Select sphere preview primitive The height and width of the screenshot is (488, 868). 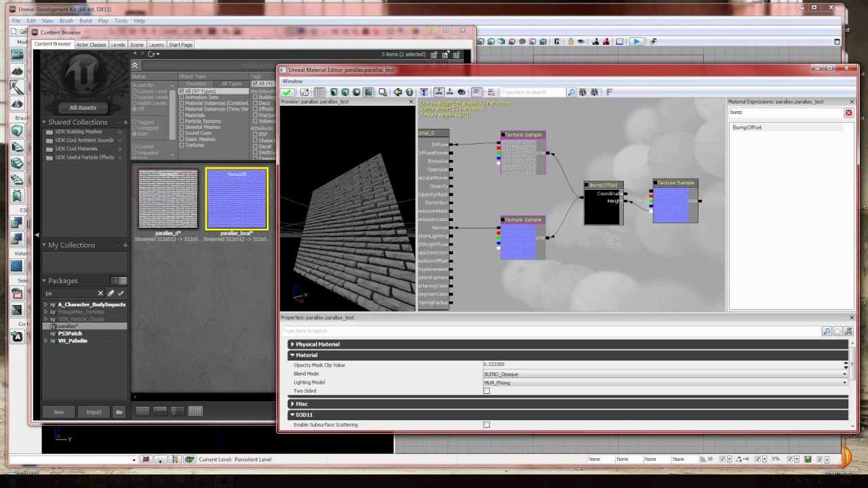[357, 92]
